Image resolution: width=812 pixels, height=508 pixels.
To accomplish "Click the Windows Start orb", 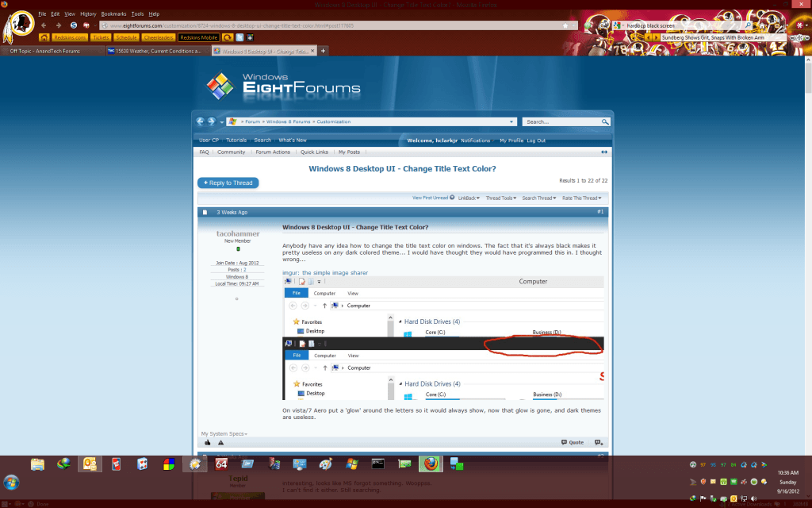I will (13, 481).
